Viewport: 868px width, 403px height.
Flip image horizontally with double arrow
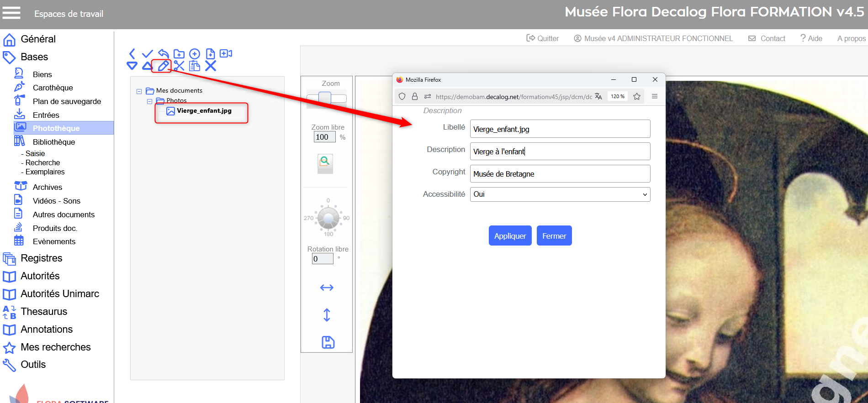327,288
